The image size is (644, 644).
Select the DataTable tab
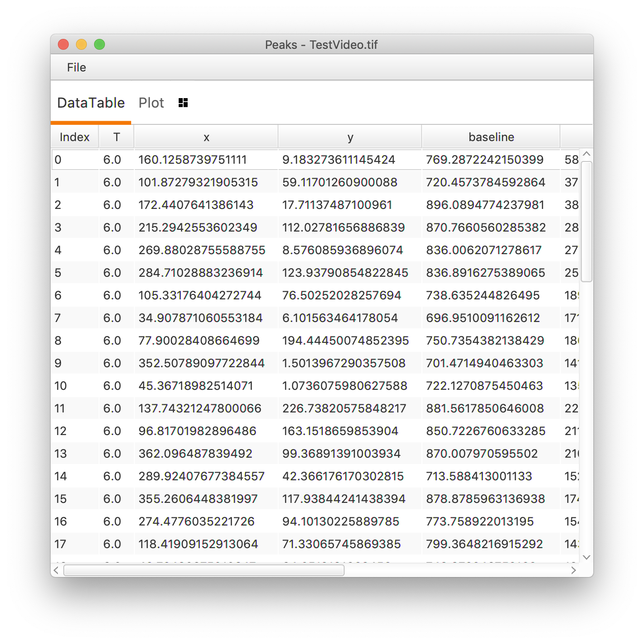coord(91,103)
